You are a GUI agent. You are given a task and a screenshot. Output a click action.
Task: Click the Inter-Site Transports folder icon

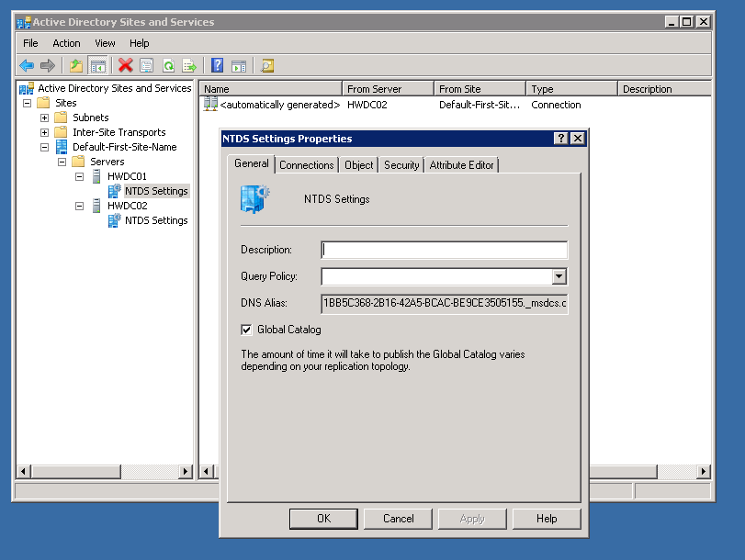[x=61, y=132]
